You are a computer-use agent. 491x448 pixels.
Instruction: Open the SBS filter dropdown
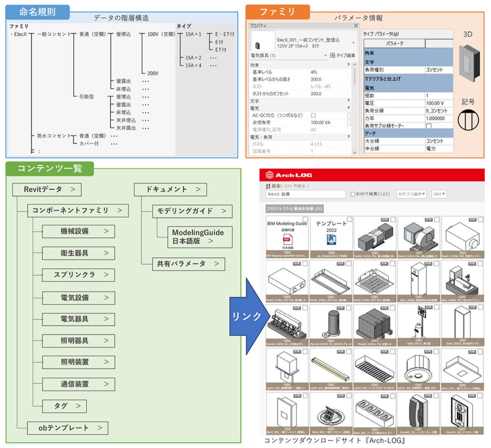(x=439, y=194)
